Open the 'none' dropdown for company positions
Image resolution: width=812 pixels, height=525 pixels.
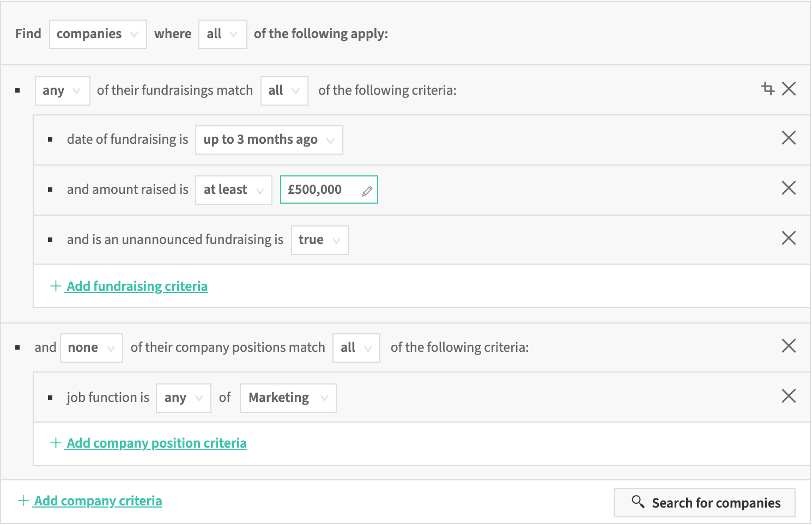click(x=92, y=348)
